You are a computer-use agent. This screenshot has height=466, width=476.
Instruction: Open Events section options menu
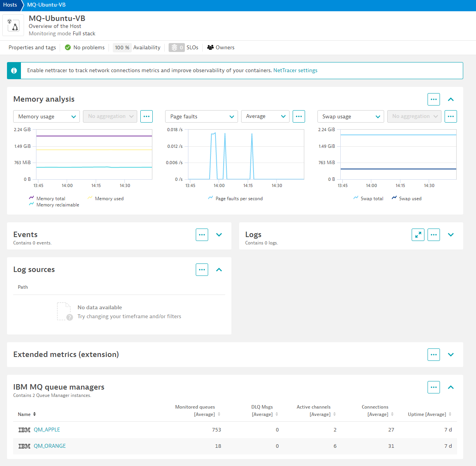pos(202,235)
